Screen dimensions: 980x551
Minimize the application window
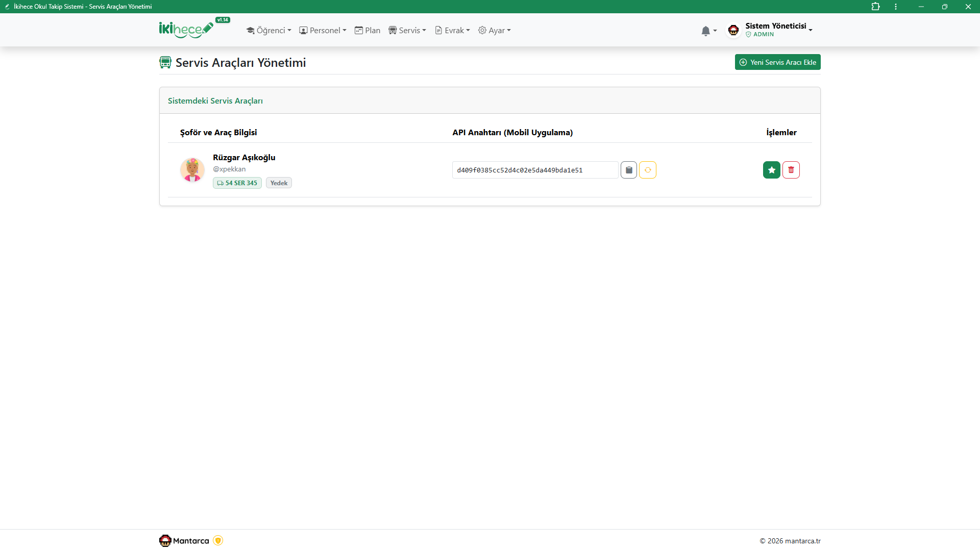point(921,7)
